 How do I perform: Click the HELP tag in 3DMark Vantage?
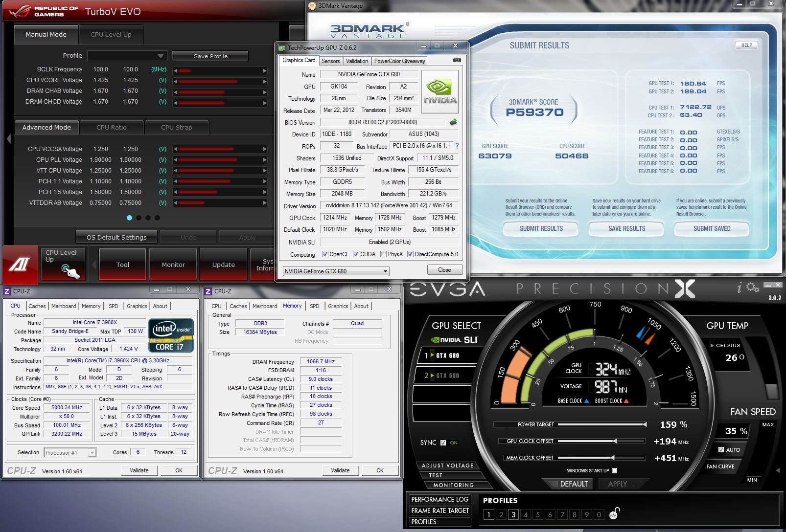click(x=746, y=45)
